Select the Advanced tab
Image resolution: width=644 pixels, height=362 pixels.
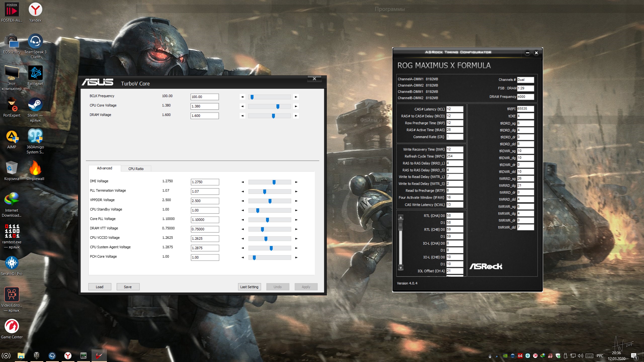pyautogui.click(x=104, y=168)
